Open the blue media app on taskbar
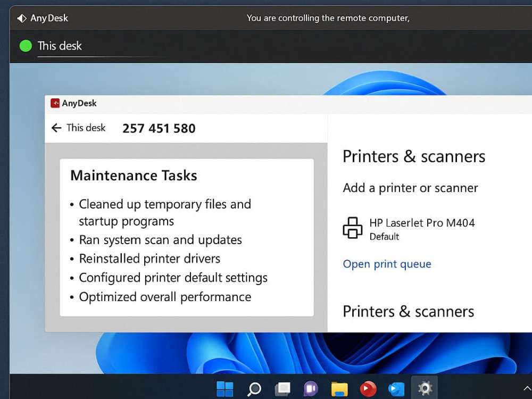532x399 pixels. (396, 389)
